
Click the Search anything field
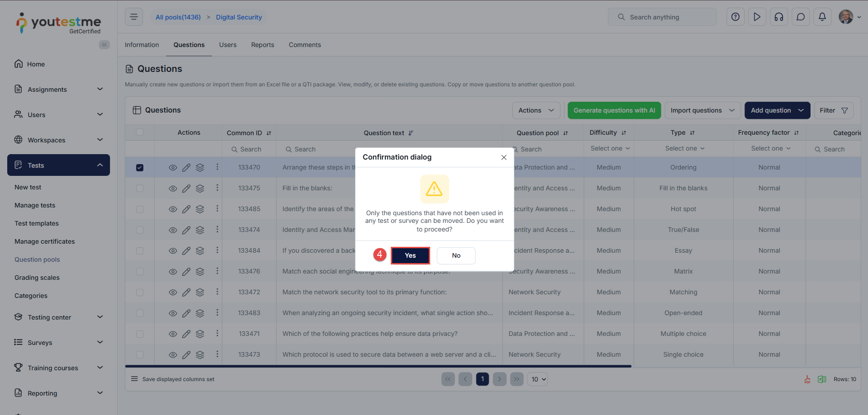tap(662, 17)
